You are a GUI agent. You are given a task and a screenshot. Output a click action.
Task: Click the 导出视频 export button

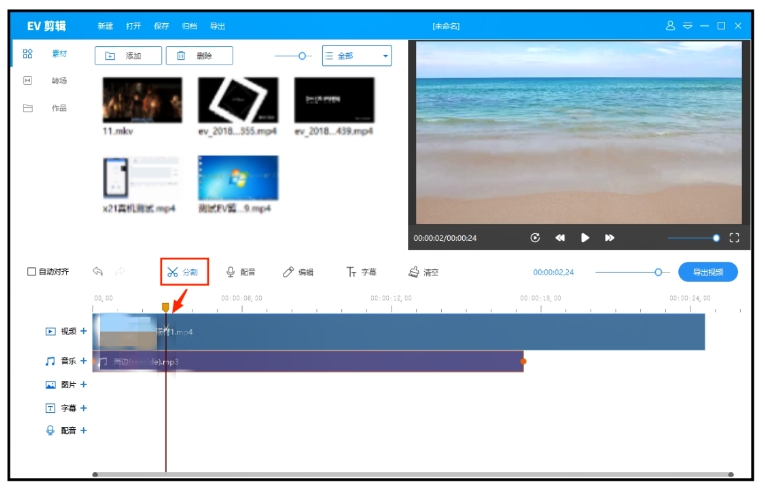(708, 272)
